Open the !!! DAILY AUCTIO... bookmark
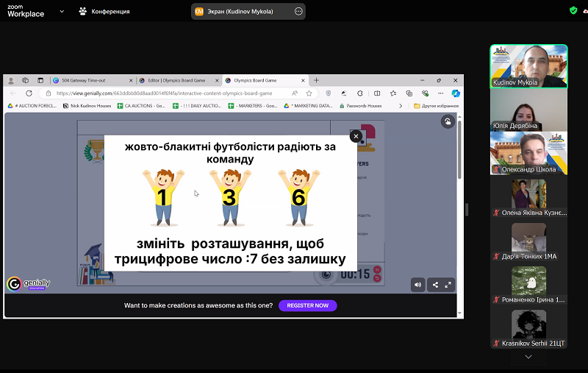 pyautogui.click(x=197, y=106)
